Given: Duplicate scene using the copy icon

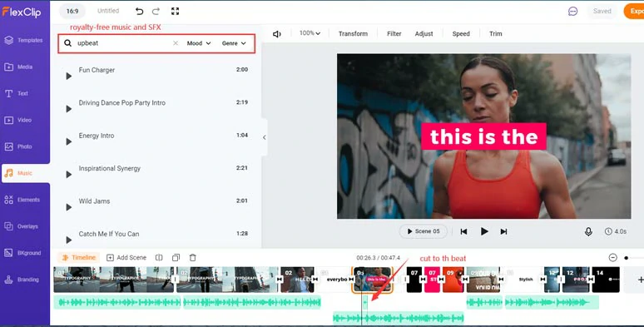Looking at the screenshot, I should click(176, 258).
